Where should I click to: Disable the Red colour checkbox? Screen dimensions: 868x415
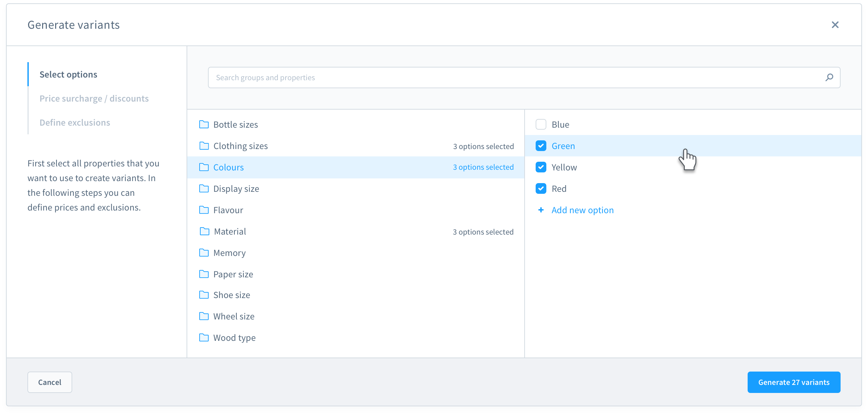coord(541,189)
